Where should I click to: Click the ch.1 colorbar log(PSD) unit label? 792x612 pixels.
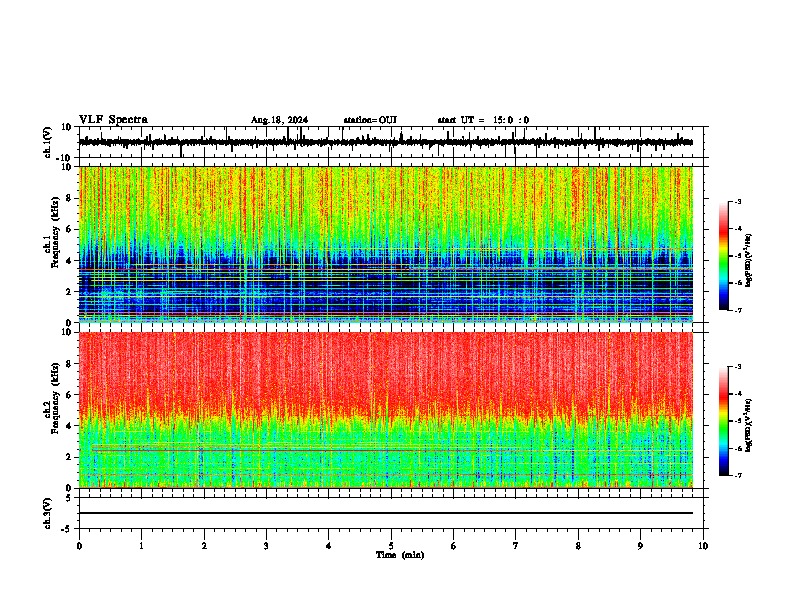tap(748, 260)
